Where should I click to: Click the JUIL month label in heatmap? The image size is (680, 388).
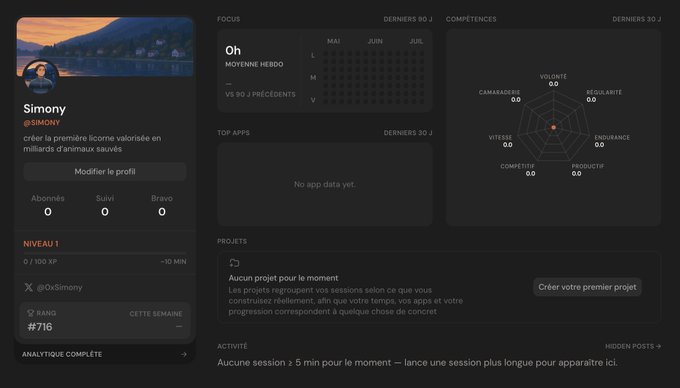pyautogui.click(x=416, y=41)
